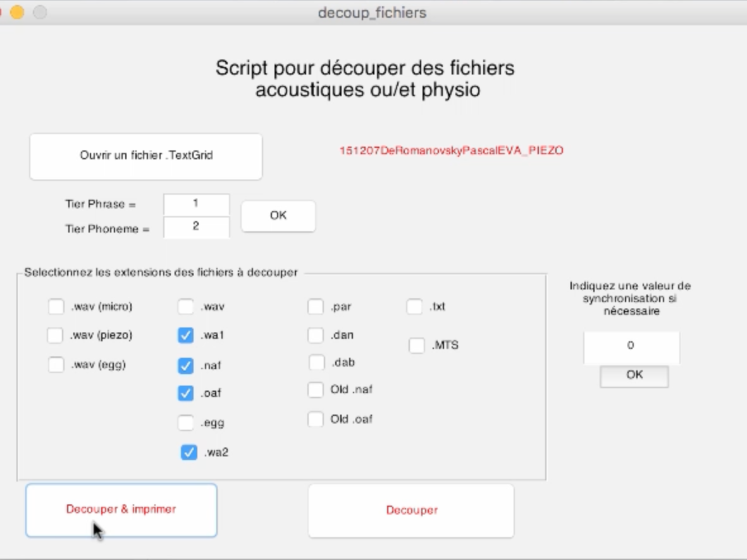Select the synchronisation value input field
The height and width of the screenshot is (560, 747).
(631, 346)
